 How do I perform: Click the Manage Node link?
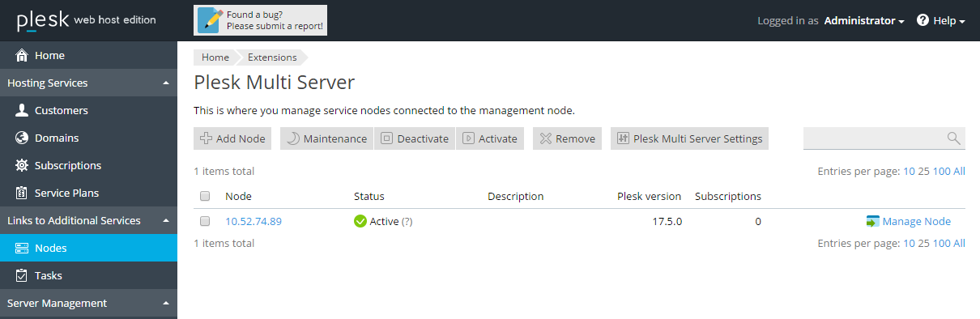point(916,221)
